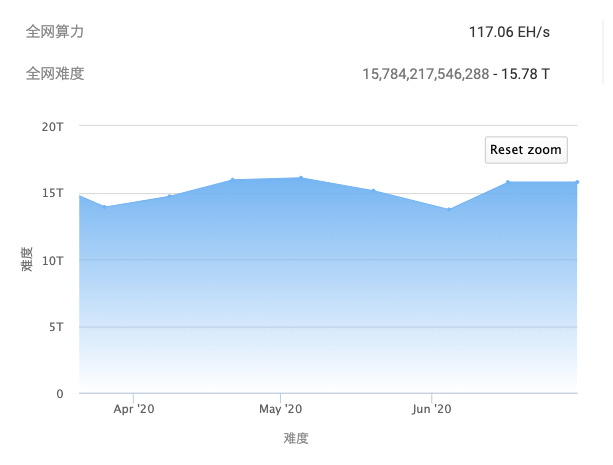Select the 117.06 EH/s hashrate value
This screenshot has height=465, width=613.
[x=509, y=32]
